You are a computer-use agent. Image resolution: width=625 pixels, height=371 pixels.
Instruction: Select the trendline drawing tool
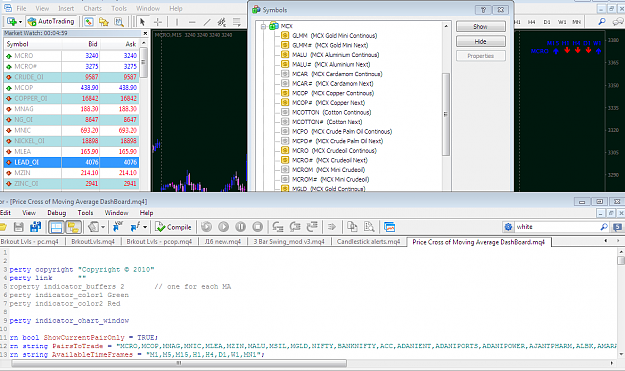click(207, 22)
